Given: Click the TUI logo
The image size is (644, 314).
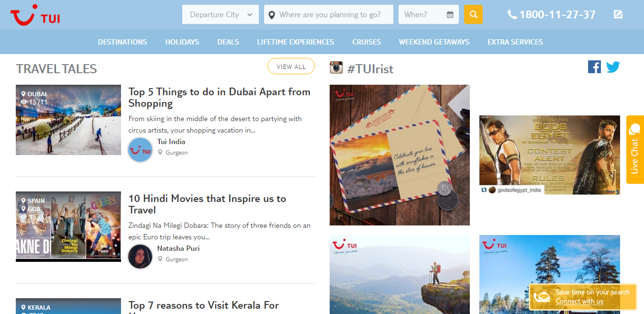Looking at the screenshot, I should pos(35,14).
